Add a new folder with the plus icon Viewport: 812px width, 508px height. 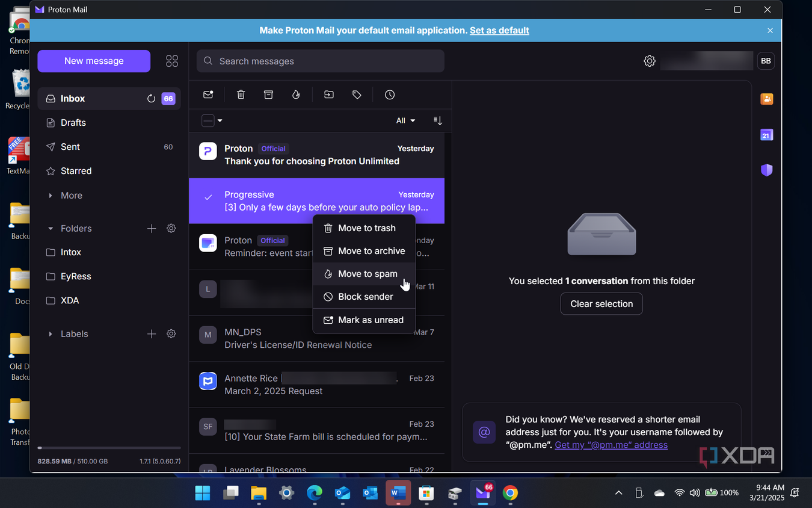click(x=152, y=228)
